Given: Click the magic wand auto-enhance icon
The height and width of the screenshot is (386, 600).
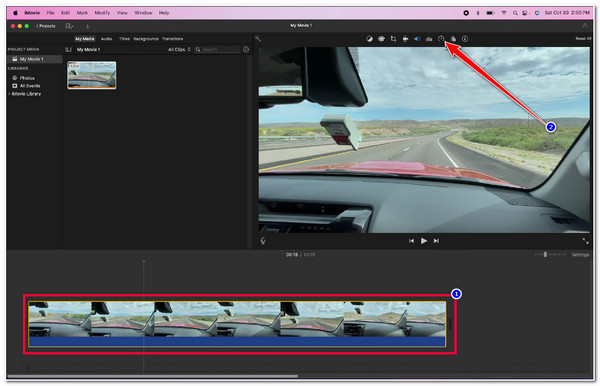Looking at the screenshot, I should (x=258, y=39).
